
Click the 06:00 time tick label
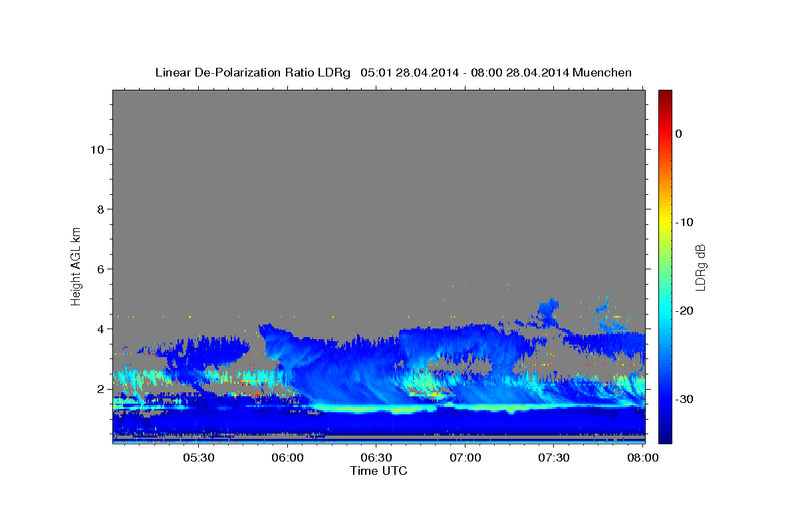click(x=287, y=458)
